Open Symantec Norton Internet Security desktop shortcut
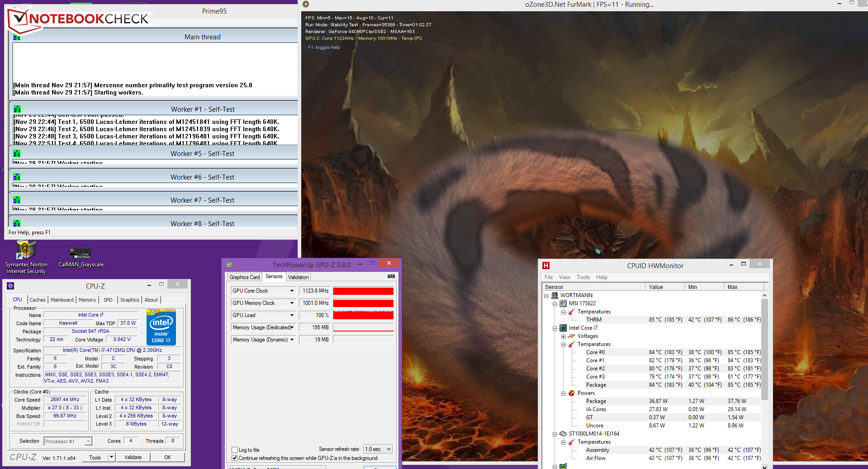Viewport: 868px width, 469px height. pos(26,257)
